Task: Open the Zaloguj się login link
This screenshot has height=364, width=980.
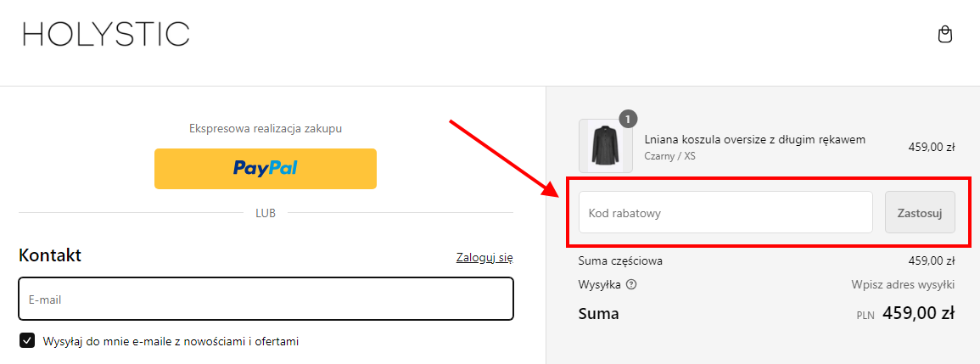Action: click(x=485, y=257)
